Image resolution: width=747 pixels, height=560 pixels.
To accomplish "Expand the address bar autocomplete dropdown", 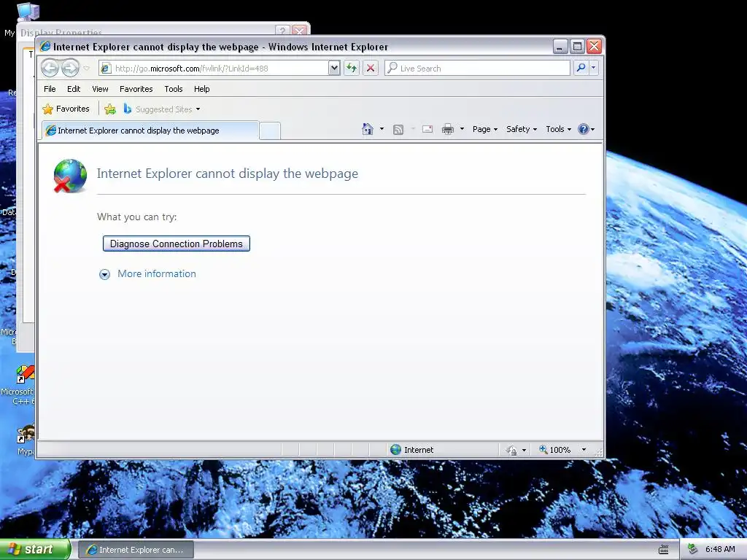I will 334,68.
